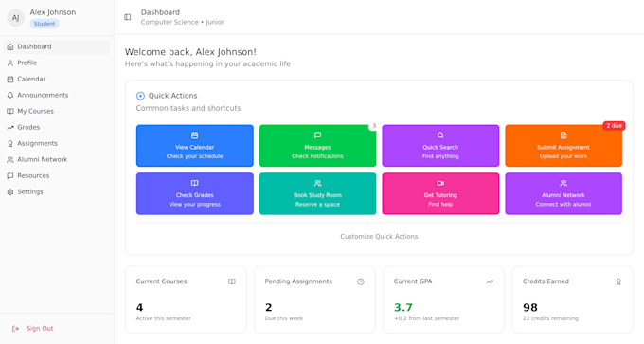The image size is (644, 344).
Task: Click the '22 credits remaining' text
Action: [550, 318]
